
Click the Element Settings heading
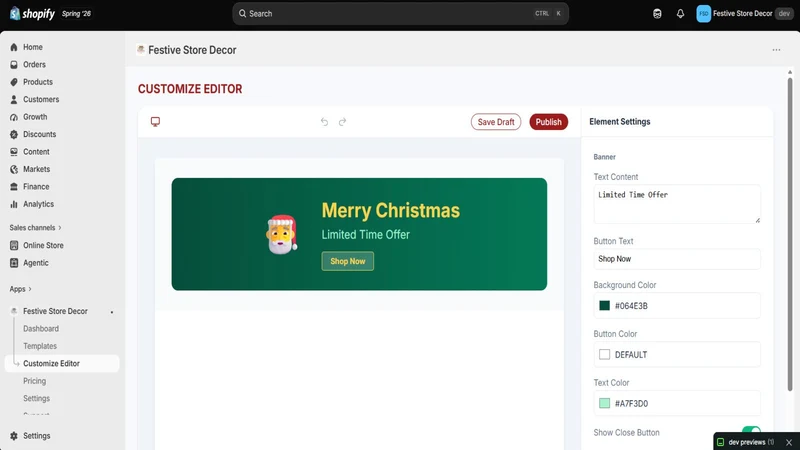[620, 121]
